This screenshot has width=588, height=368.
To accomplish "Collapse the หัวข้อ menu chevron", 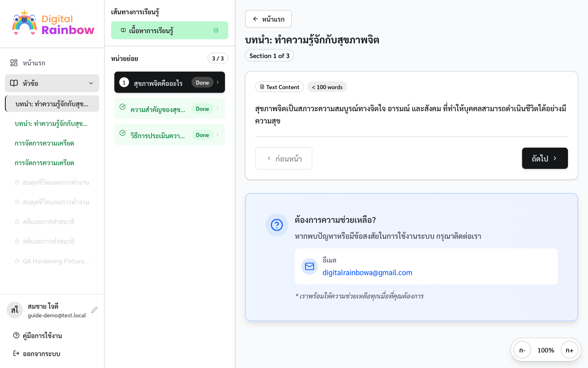I will pos(91,83).
